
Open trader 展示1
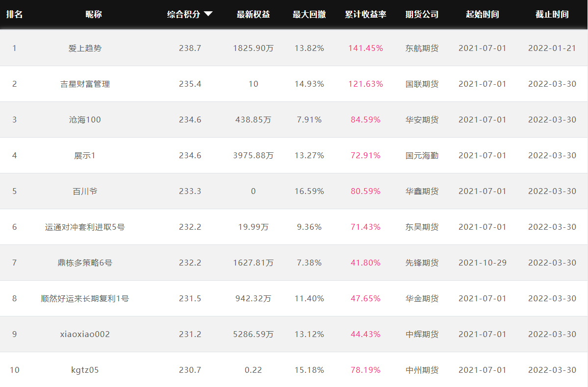coord(85,155)
